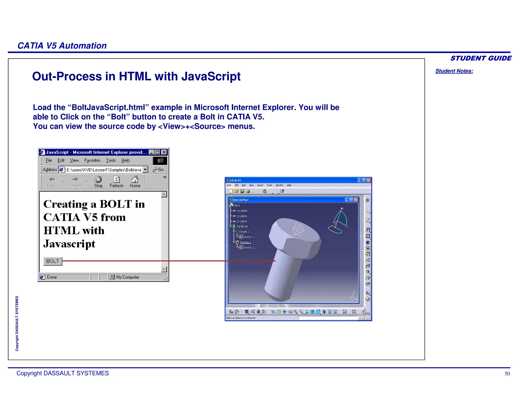Screen dimensions: 532x411
Task: Open the Insert menu in CATIA V5
Action: [x=260, y=185]
